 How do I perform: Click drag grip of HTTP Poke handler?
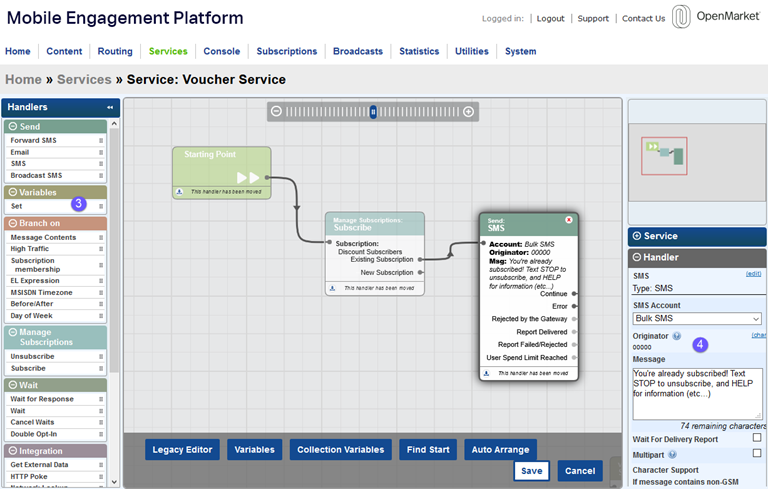[101, 477]
